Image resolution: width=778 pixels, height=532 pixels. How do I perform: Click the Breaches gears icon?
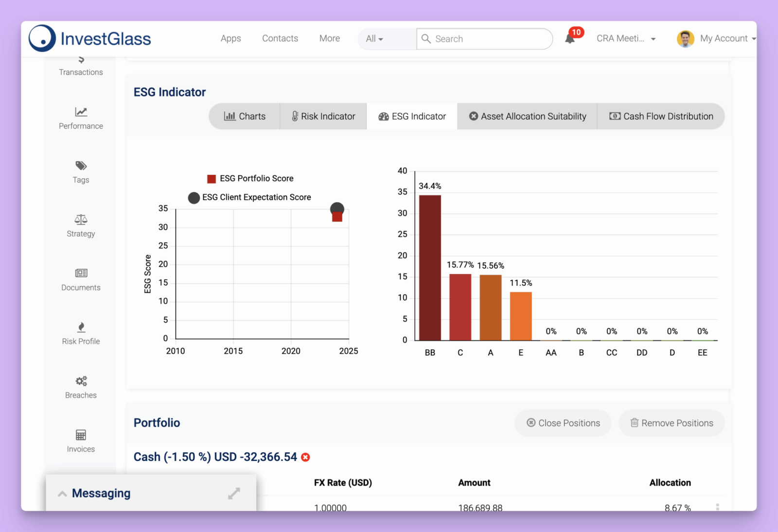[81, 381]
